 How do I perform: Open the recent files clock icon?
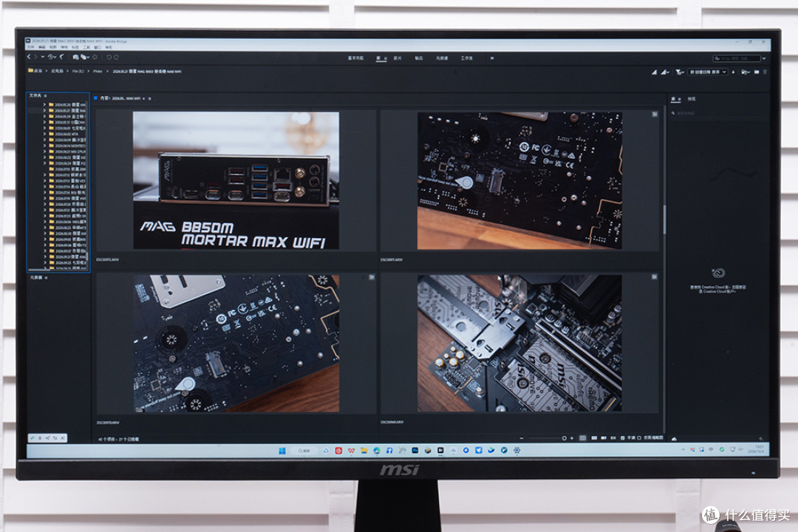(x=50, y=57)
